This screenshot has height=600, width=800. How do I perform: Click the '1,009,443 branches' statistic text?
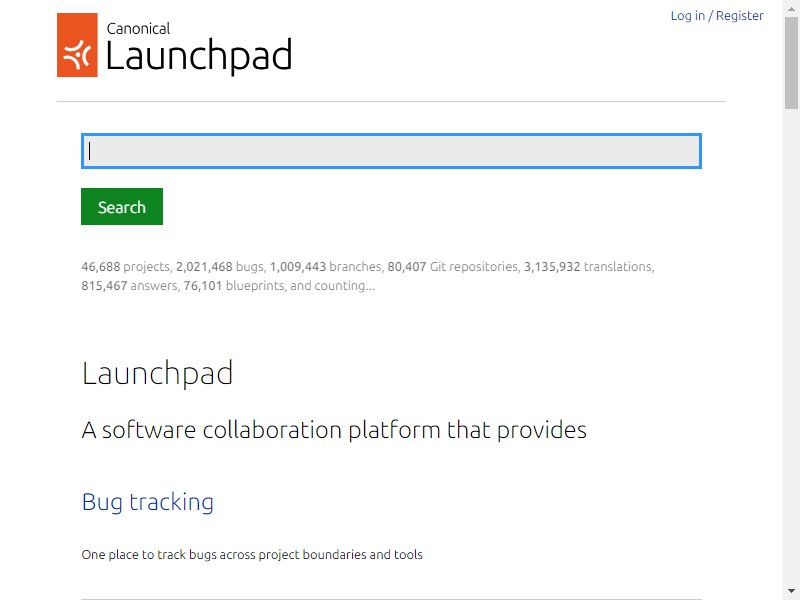[x=326, y=267]
